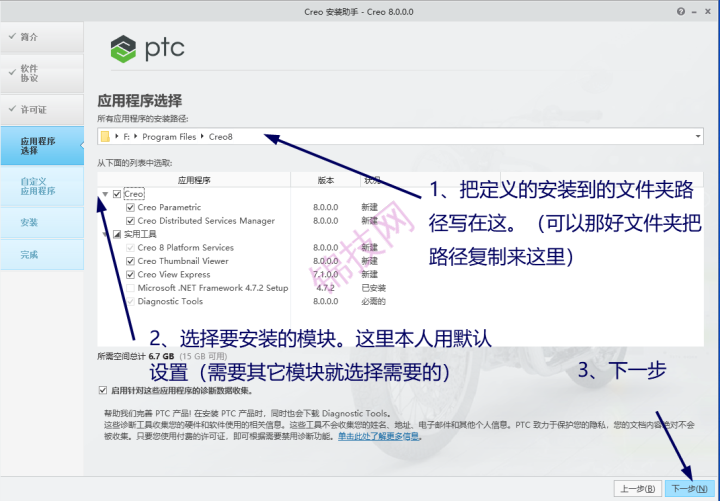Viewport: 720px width, 501px height.
Task: Check Microsoft .NET Framework 4.7.2 Setup checkbox
Action: click(x=130, y=288)
